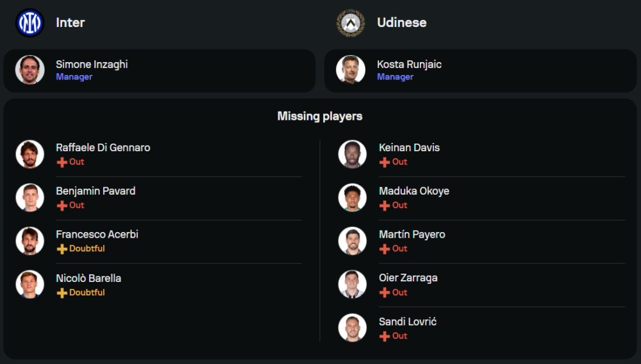Image resolution: width=641 pixels, height=364 pixels.
Task: Click the Inter club crest icon
Action: click(29, 23)
